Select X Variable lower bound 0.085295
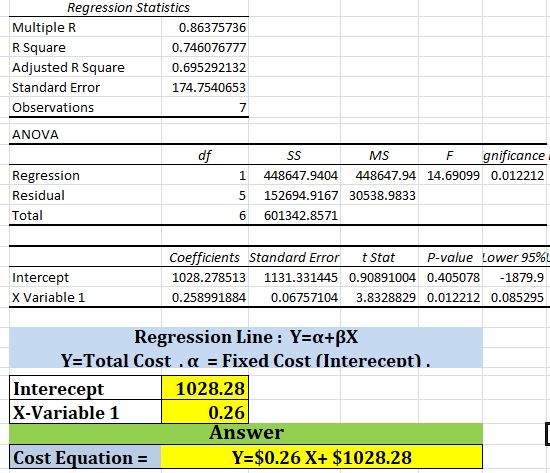 point(514,298)
